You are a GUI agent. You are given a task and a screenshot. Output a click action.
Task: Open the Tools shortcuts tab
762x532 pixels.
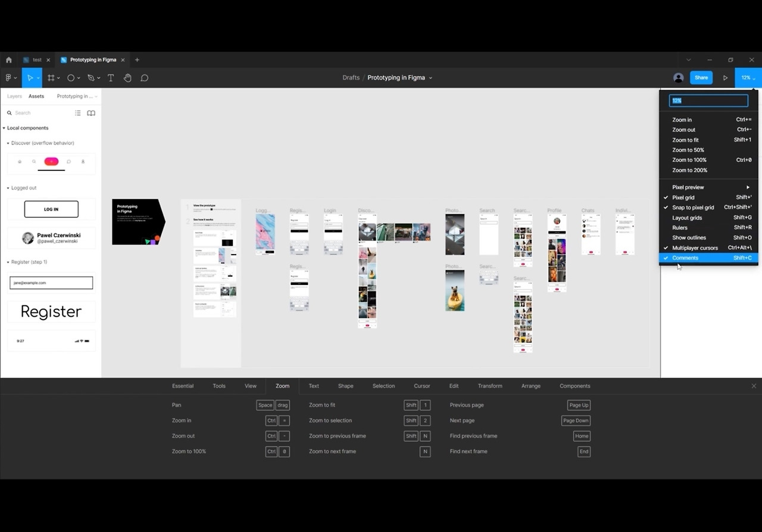click(219, 386)
